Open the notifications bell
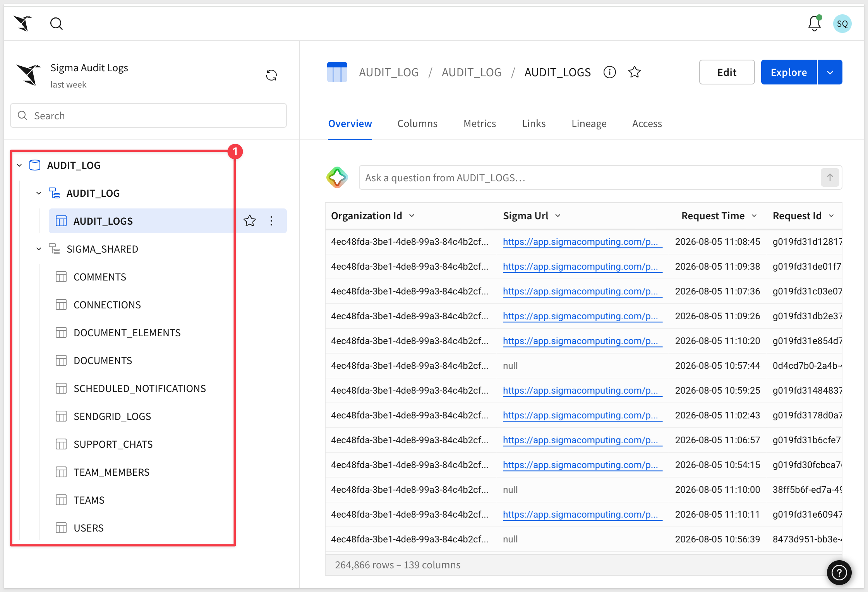This screenshot has width=868, height=592. tap(815, 24)
